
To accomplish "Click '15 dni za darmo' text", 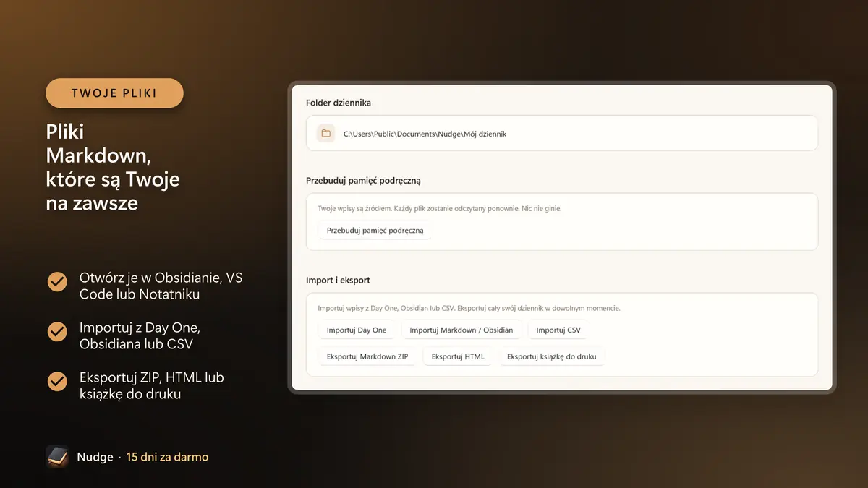I will pos(167,457).
